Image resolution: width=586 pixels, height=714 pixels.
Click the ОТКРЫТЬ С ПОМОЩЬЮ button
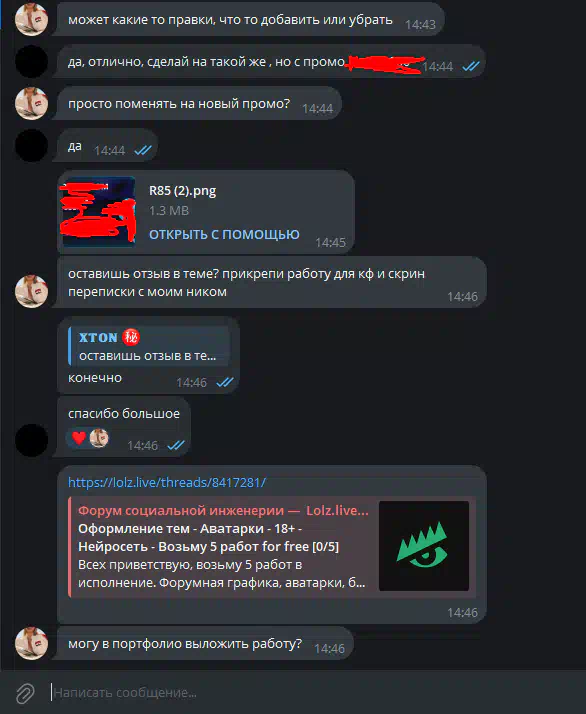(224, 235)
